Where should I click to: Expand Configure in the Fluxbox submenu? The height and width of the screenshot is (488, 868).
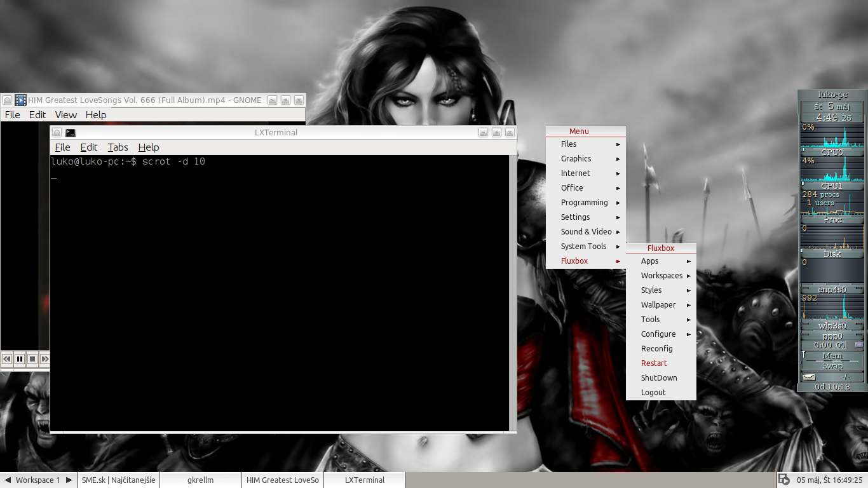(x=661, y=334)
